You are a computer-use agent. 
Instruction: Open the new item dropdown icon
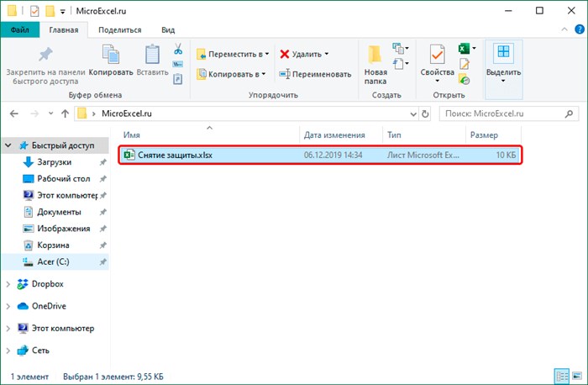[401, 48]
